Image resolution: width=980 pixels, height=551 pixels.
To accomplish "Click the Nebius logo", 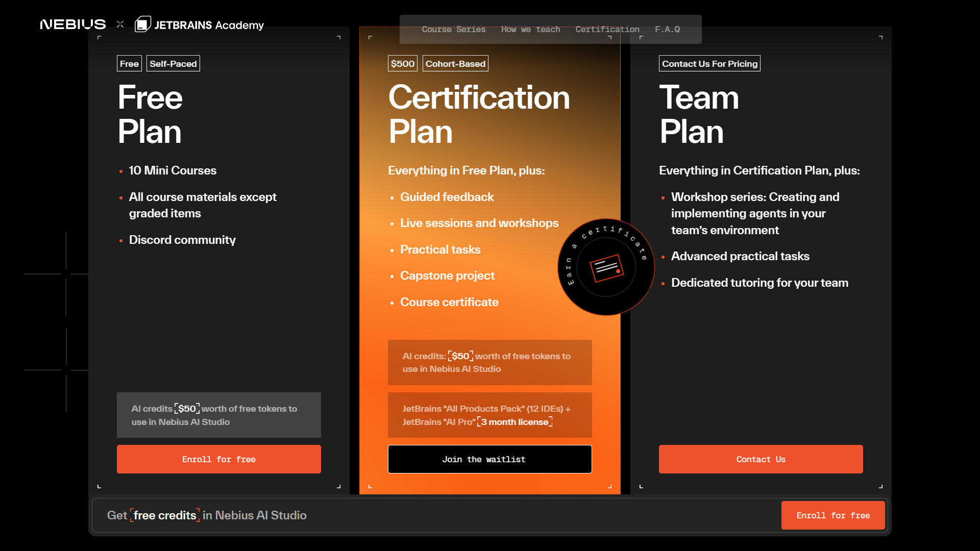I will click(x=73, y=24).
